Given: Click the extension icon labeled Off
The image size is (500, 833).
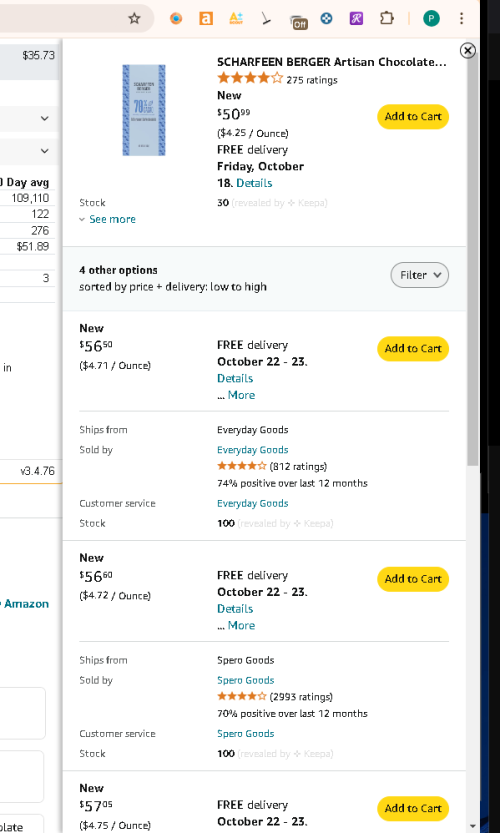Looking at the screenshot, I should (299, 21).
